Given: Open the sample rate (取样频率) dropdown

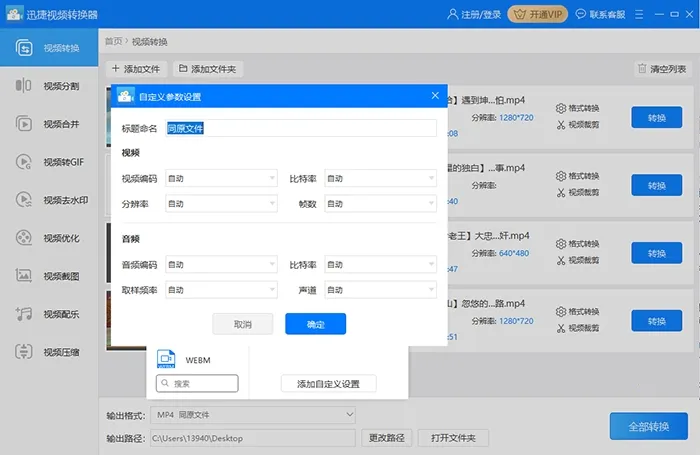Looking at the screenshot, I should [221, 290].
